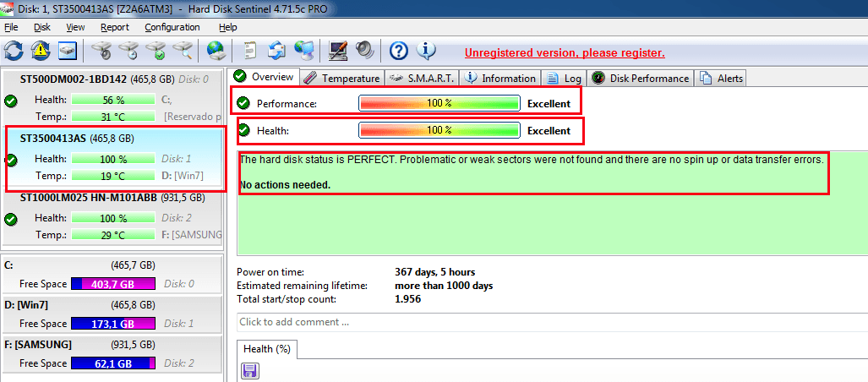Screen dimensions: 868x382
Task: Open the View menu
Action: [75, 27]
